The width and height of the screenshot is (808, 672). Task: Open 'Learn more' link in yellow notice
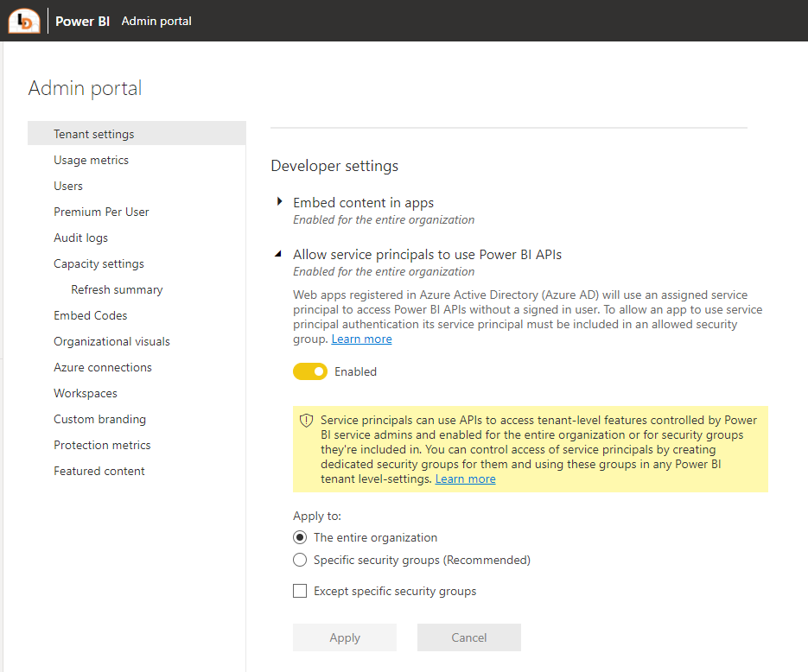pos(465,479)
